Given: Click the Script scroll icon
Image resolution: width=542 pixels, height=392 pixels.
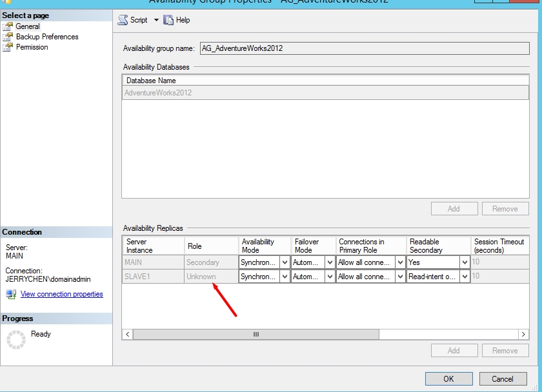Looking at the screenshot, I should (x=123, y=20).
